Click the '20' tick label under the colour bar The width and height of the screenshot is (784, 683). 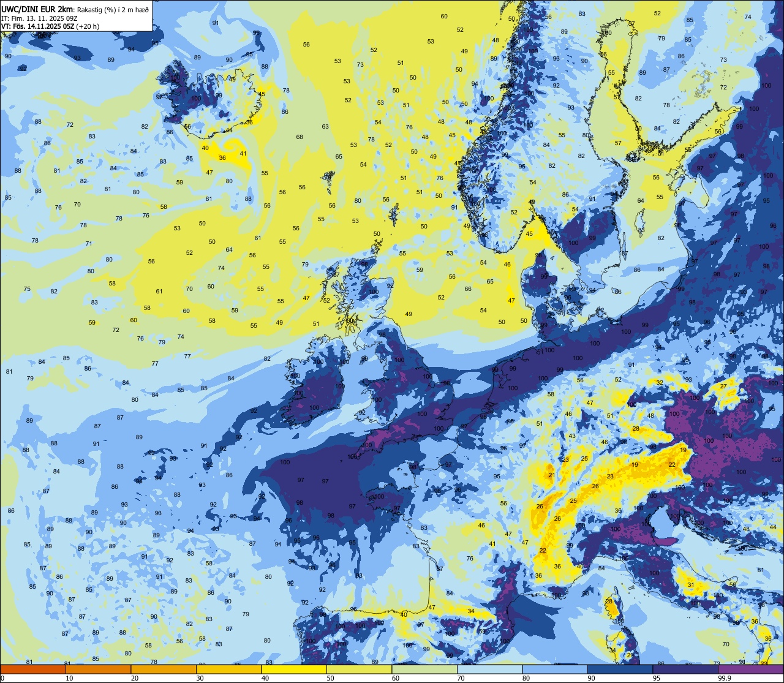(135, 678)
